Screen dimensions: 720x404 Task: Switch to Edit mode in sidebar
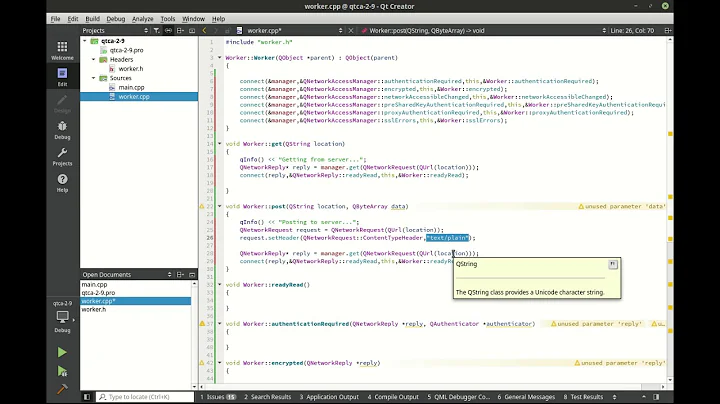[x=62, y=77]
